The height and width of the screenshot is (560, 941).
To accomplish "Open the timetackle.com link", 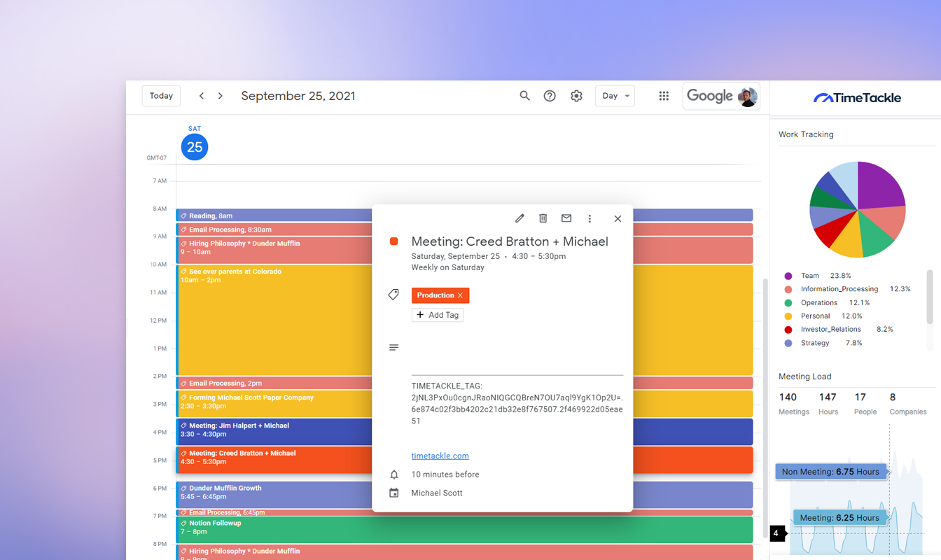I will click(x=440, y=456).
